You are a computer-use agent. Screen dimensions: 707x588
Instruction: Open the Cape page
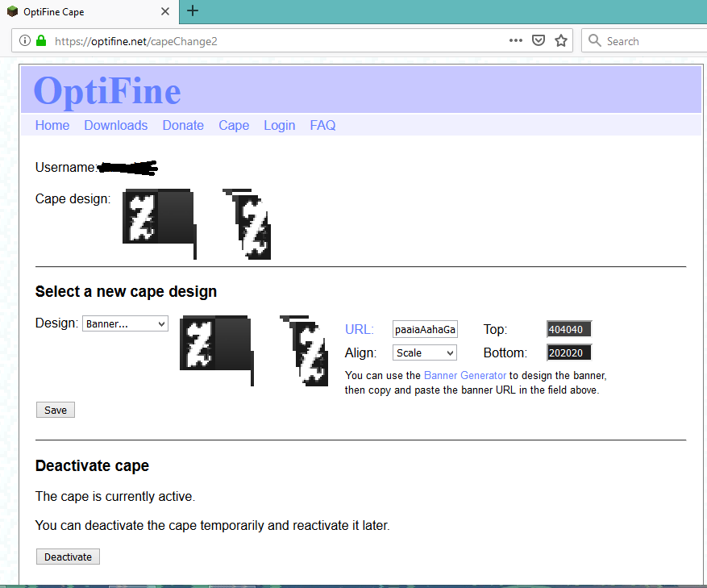[x=234, y=126]
